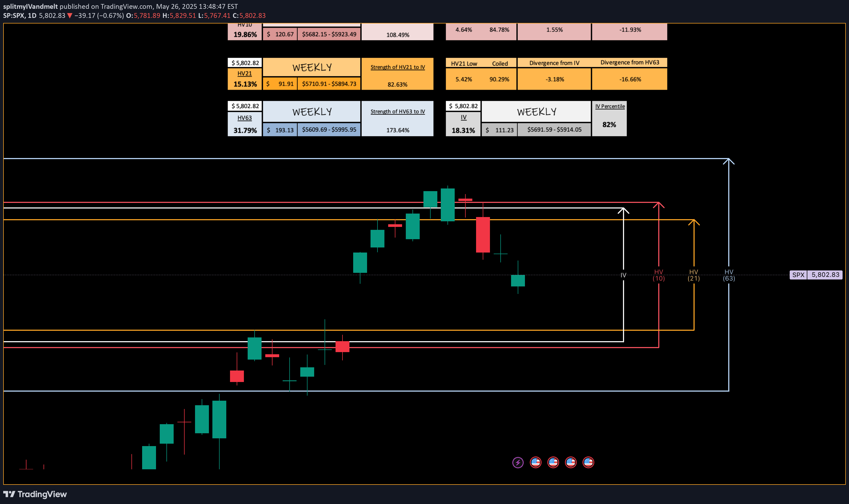This screenshot has height=504, width=849.
Task: Click the white IV upward arrowhead
Action: [x=623, y=211]
